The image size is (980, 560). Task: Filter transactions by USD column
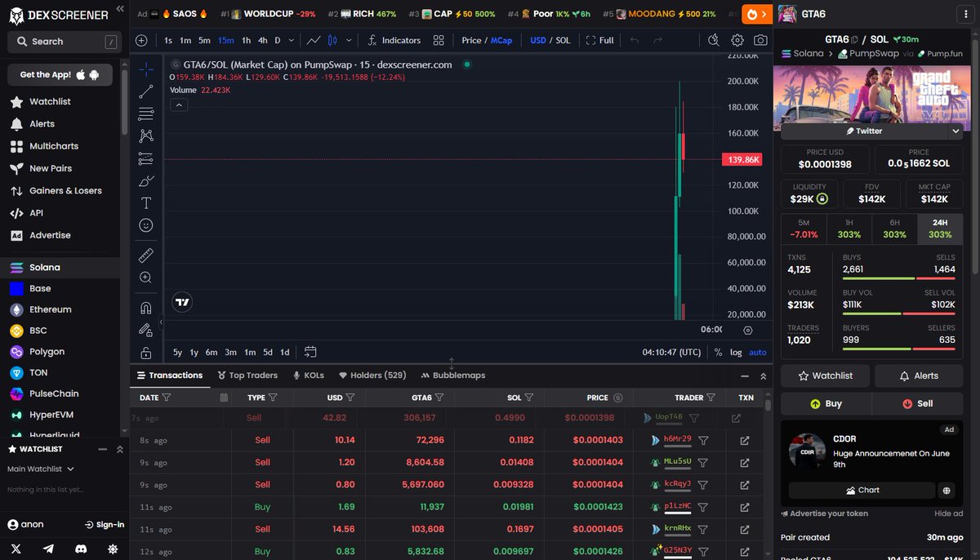(350, 398)
